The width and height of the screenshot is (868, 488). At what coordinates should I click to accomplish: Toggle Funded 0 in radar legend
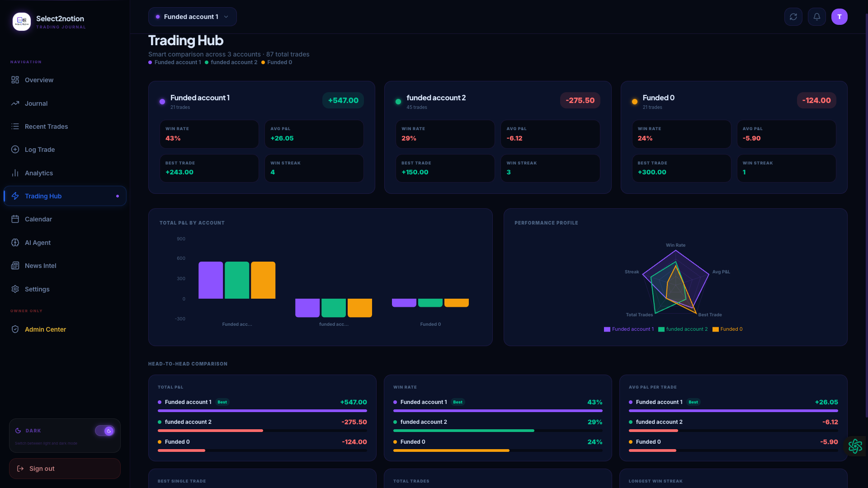click(x=727, y=329)
